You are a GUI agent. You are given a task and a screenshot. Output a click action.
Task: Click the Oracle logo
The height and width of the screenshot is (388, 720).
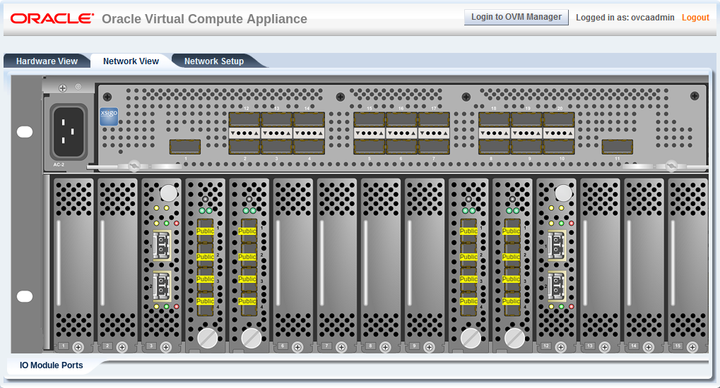point(52,18)
